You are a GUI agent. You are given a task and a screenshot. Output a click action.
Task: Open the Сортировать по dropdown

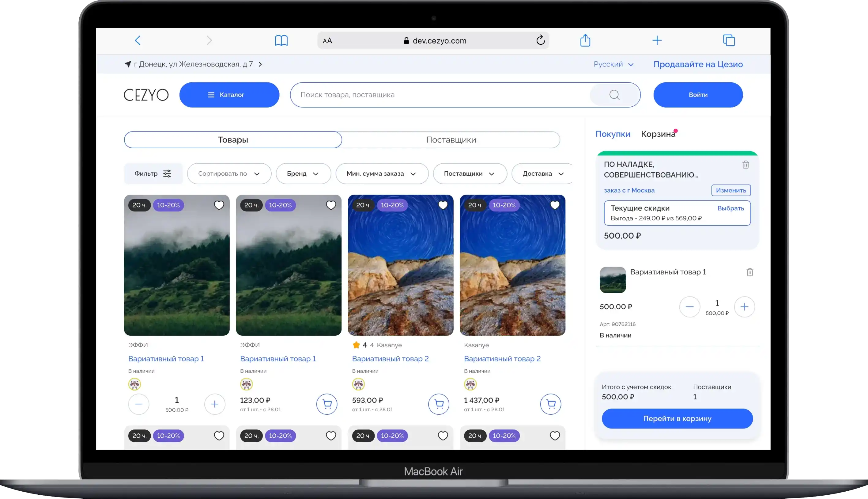(x=229, y=174)
